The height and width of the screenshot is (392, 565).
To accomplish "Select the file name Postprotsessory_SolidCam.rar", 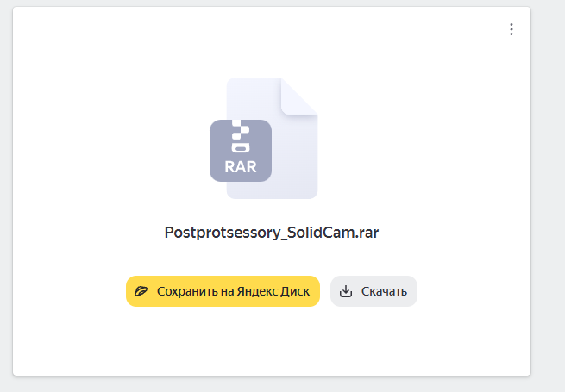I will tap(272, 233).
